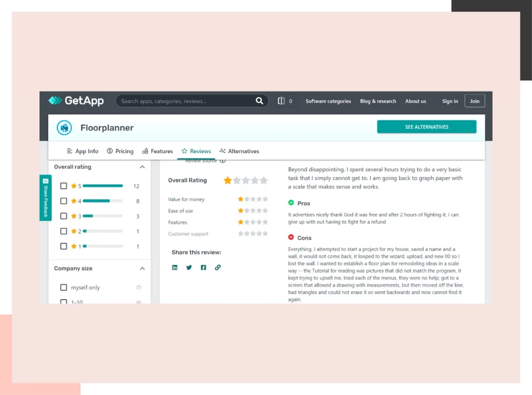Open Blog & research menu
Screen dimensions: 532x395
[x=378, y=101]
